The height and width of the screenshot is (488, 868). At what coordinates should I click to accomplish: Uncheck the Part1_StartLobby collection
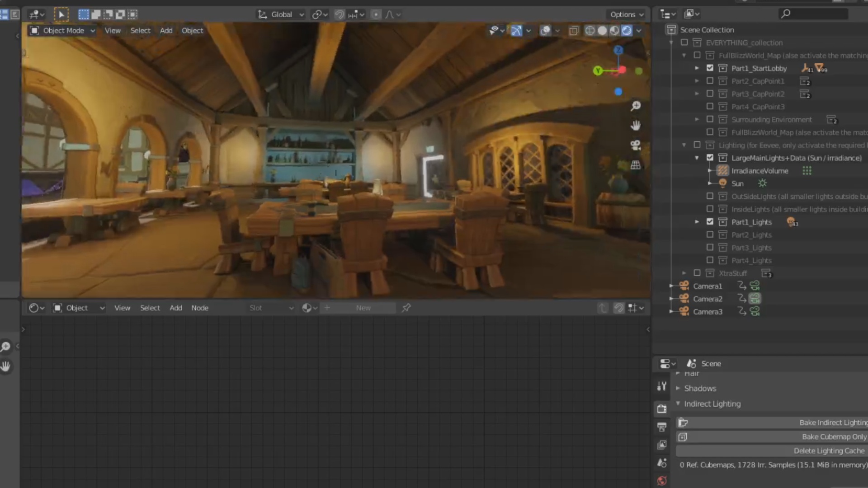pos(710,68)
